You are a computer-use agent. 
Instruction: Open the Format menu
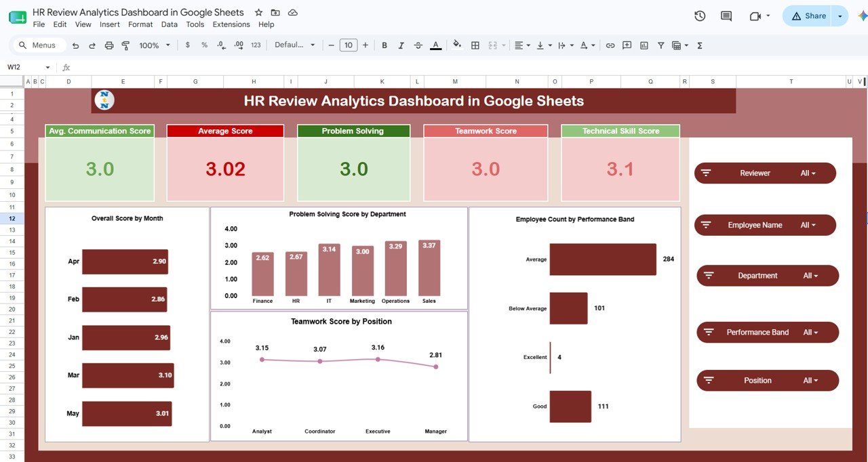140,24
